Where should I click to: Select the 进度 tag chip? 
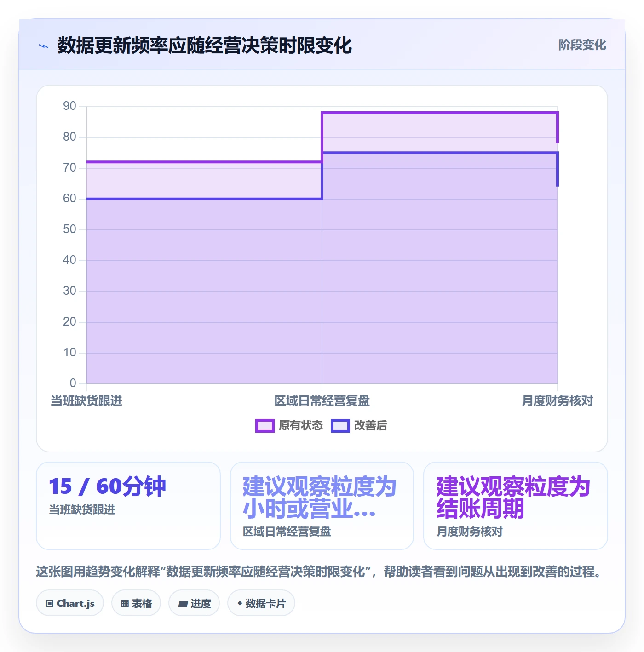point(194,603)
